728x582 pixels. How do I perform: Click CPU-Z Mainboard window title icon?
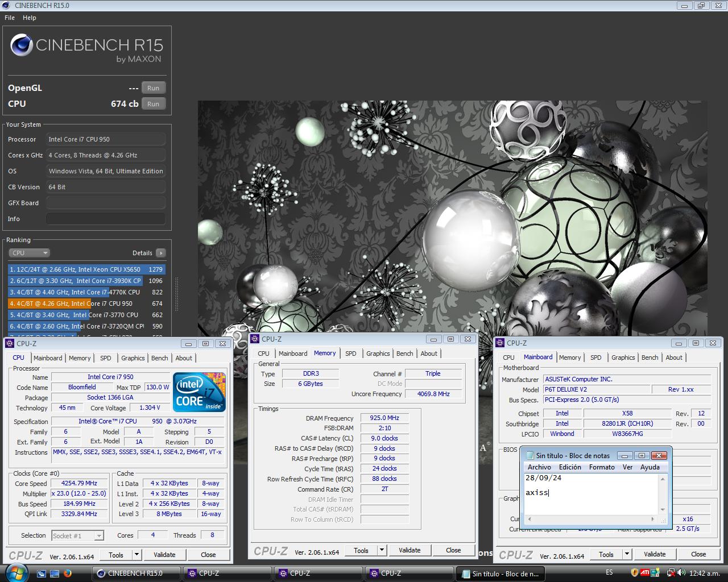(x=500, y=343)
